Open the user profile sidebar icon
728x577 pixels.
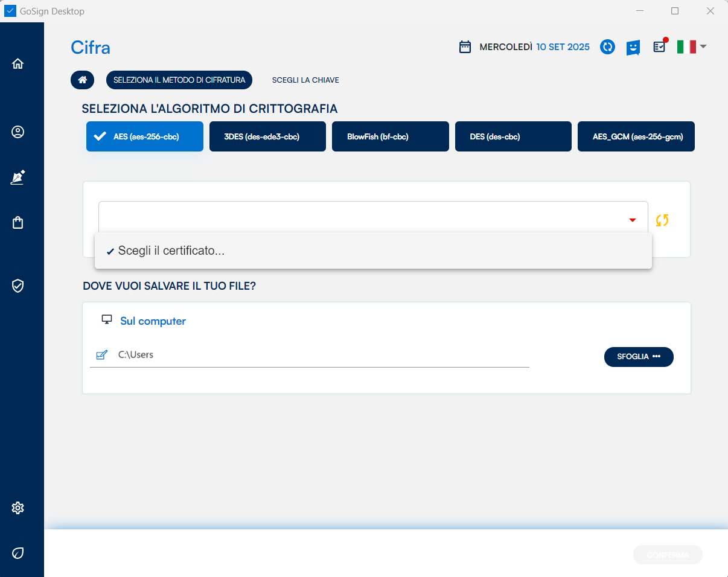(x=18, y=132)
